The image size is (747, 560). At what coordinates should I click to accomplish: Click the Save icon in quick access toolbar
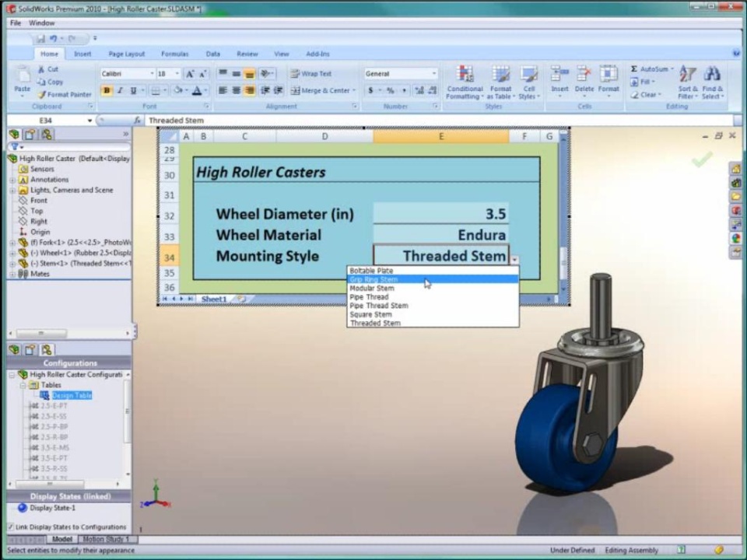pyautogui.click(x=40, y=39)
